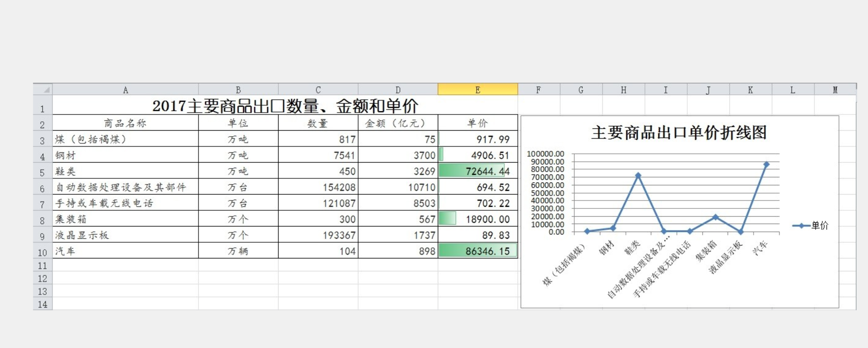The image size is (868, 348).
Task: Select the 集装箱 data marker on the chart
Action: click(x=715, y=217)
